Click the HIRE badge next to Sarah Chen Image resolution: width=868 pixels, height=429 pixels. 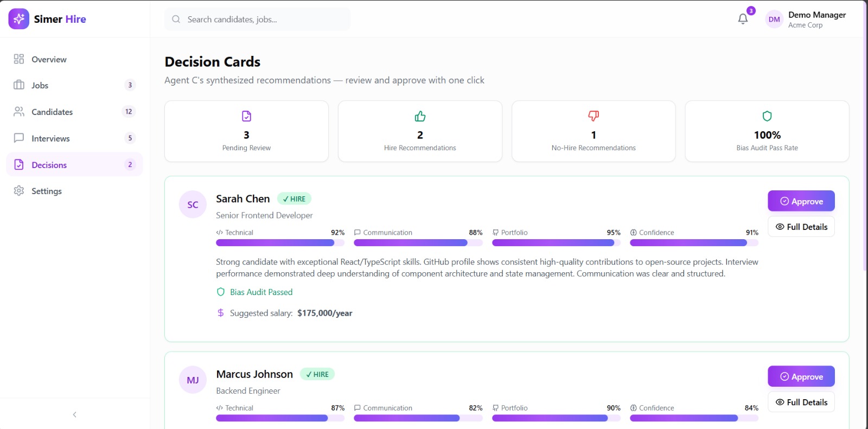294,199
